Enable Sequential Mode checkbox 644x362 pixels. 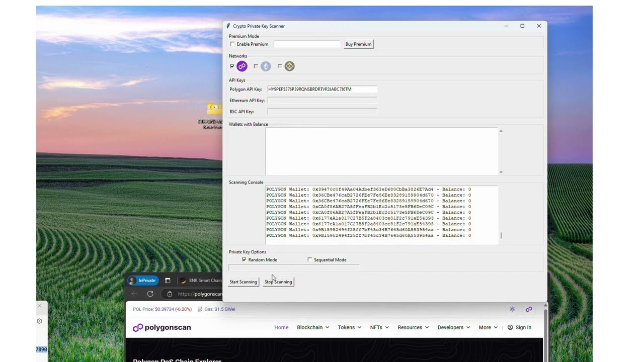coord(309,260)
